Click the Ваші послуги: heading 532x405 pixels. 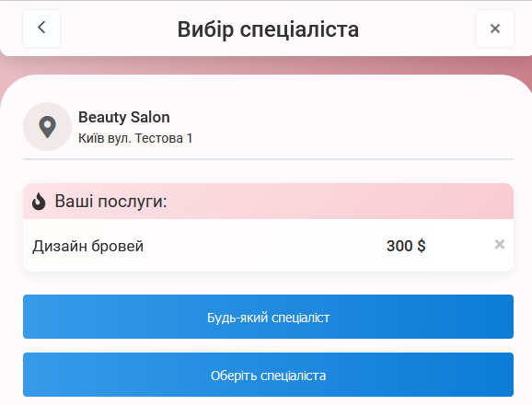111,202
